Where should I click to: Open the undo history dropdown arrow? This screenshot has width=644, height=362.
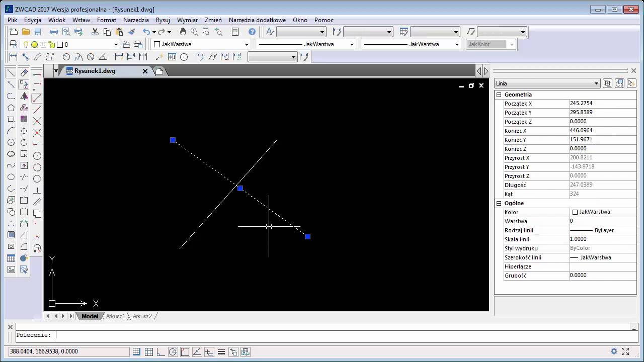pos(153,32)
